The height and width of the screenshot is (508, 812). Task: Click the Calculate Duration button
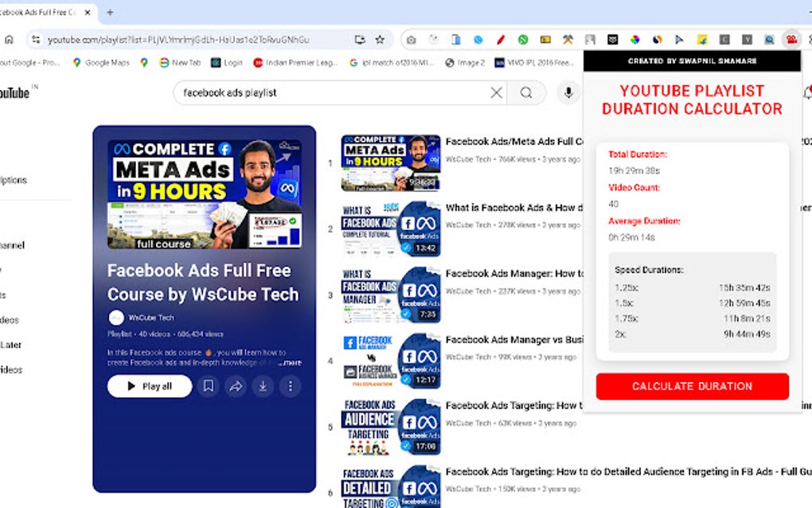(691, 386)
